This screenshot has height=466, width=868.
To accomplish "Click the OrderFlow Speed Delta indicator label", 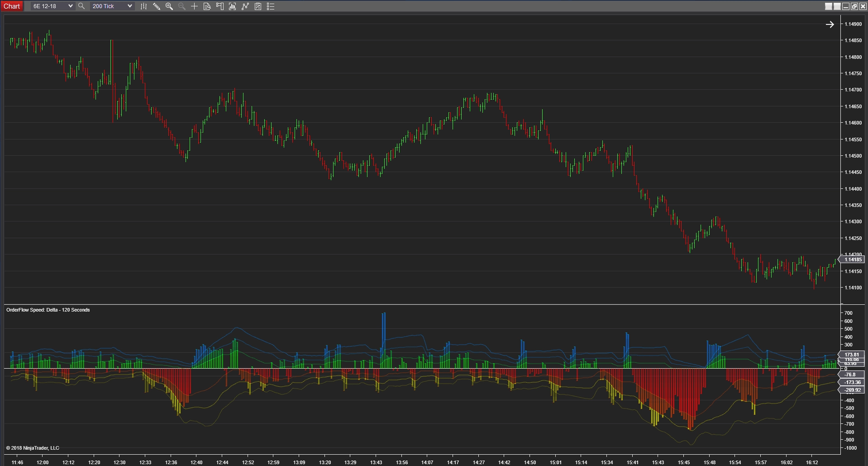I will point(48,310).
